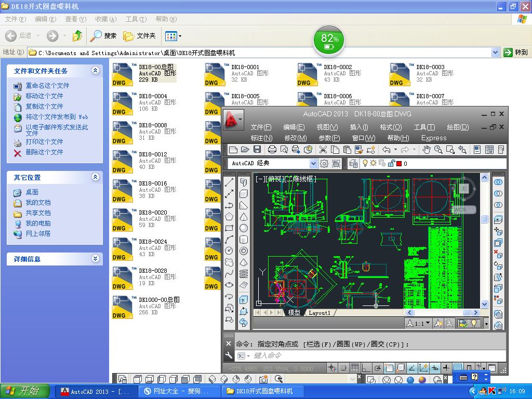
Task: Select the Polygon draw tool
Action: point(229,217)
